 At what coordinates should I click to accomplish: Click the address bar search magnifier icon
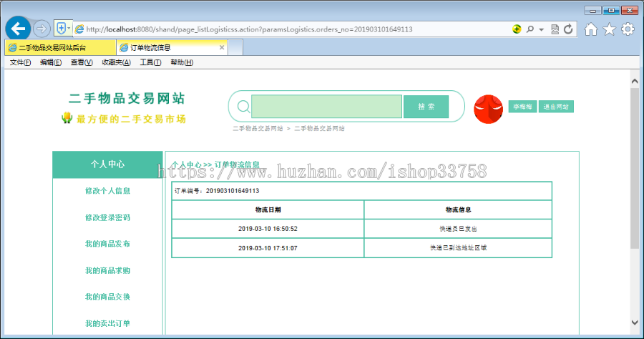(x=530, y=29)
